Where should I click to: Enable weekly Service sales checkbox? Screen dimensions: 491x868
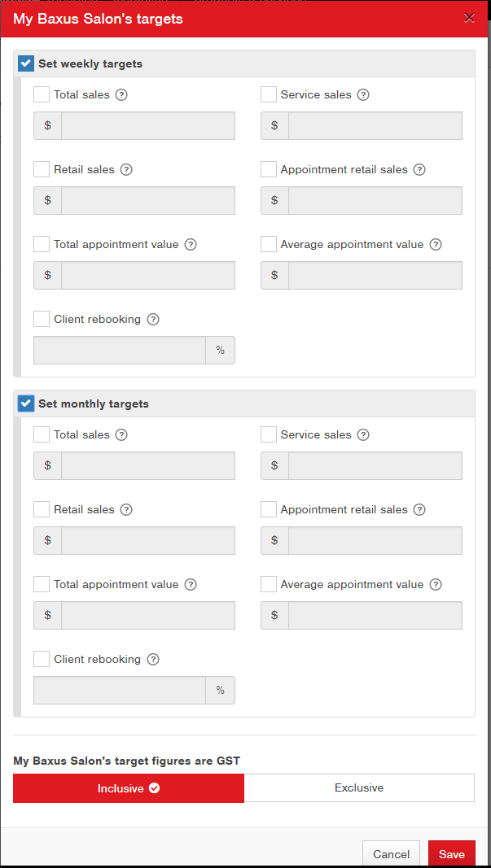click(269, 94)
